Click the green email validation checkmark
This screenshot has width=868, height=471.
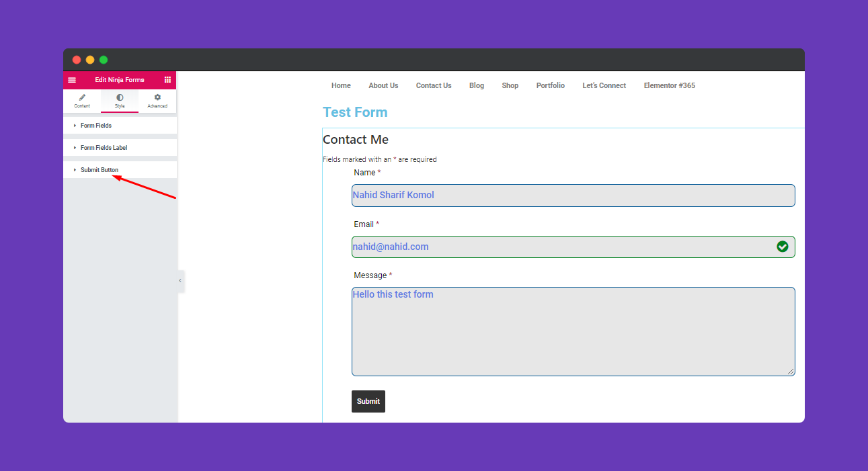(783, 247)
